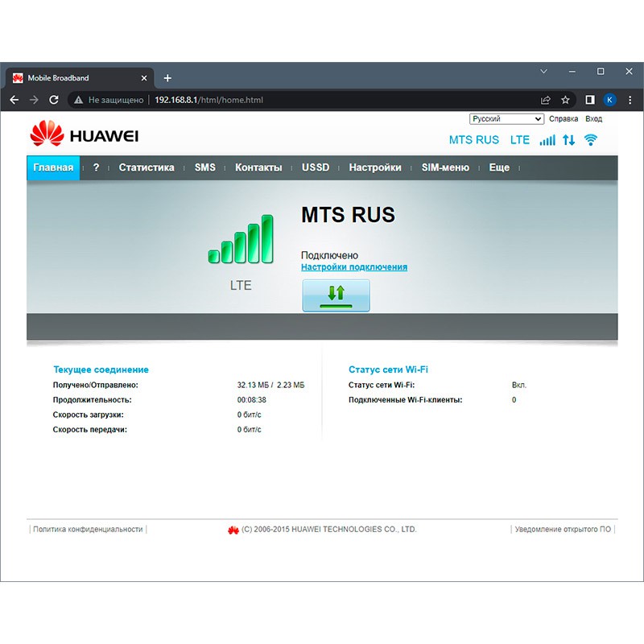Click the green connect/disconnect arrows button
The image size is (644, 644).
tap(336, 295)
